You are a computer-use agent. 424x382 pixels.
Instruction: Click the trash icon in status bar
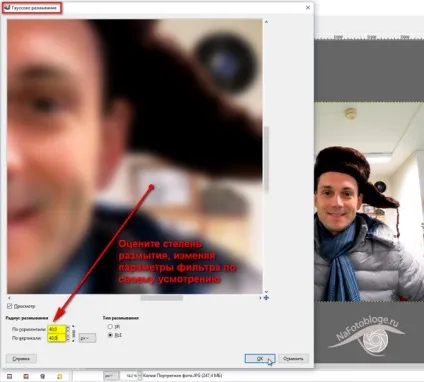[42, 376]
